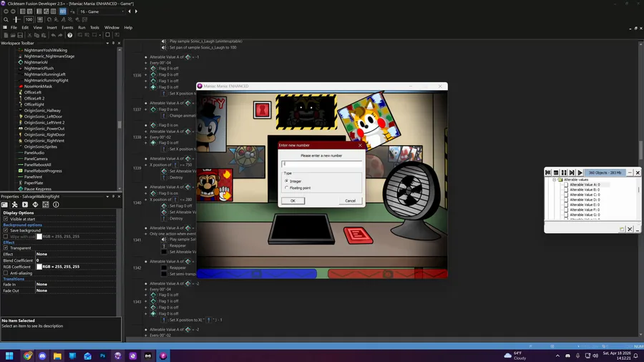Select the Floating point radio button
This screenshot has height=362, width=644.
pyautogui.click(x=287, y=187)
